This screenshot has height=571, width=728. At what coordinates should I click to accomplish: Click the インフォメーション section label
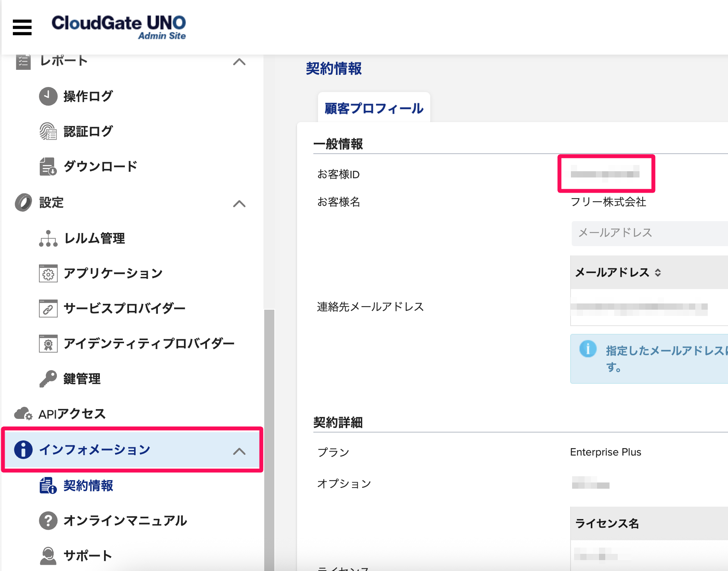click(x=95, y=450)
